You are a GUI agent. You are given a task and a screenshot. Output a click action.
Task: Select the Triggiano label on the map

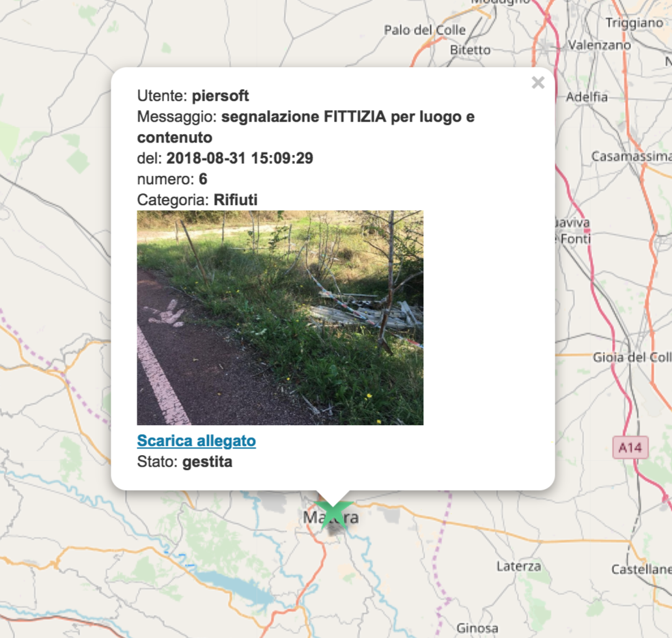coord(634,23)
